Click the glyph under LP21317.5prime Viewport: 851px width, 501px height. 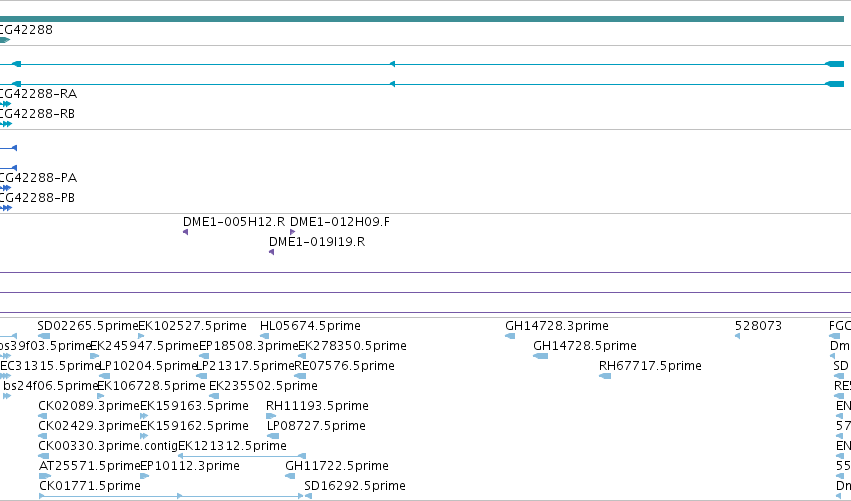[201, 376]
